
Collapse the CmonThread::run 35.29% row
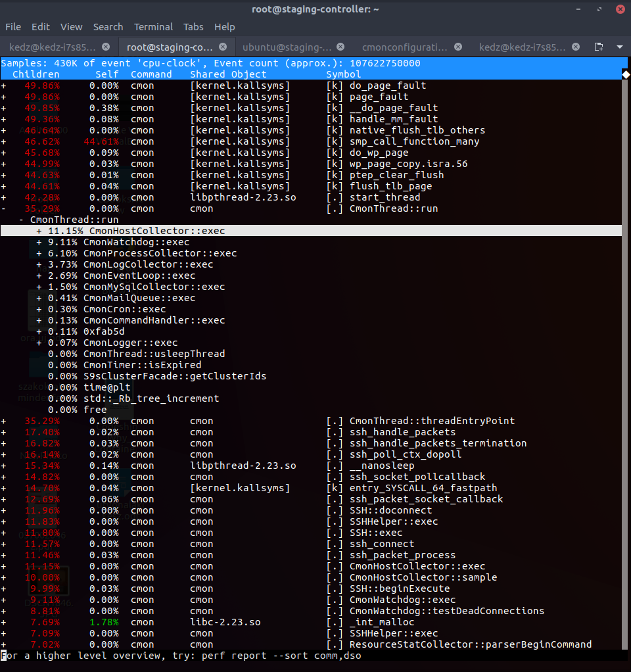tap(3, 208)
